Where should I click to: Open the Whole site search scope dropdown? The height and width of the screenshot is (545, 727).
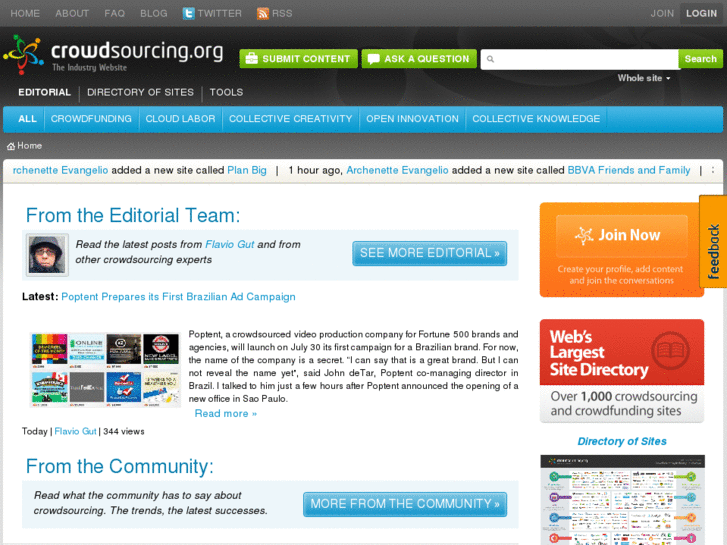pos(644,78)
